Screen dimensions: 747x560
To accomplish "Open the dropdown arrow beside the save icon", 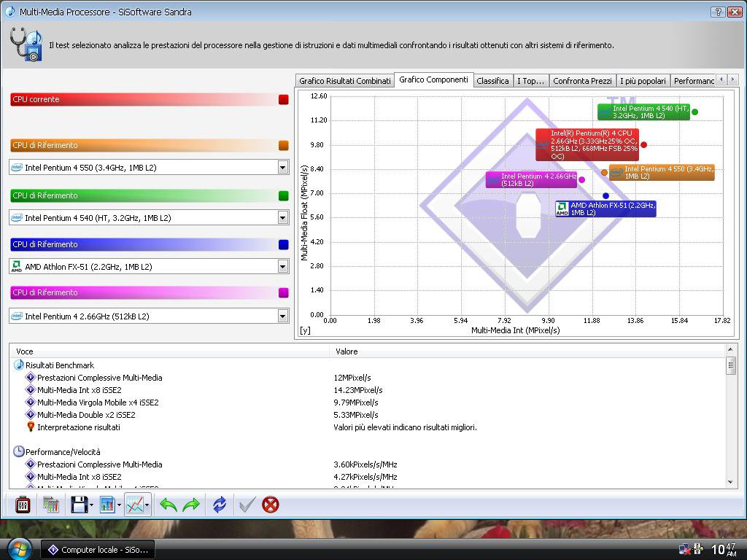I will 91,504.
